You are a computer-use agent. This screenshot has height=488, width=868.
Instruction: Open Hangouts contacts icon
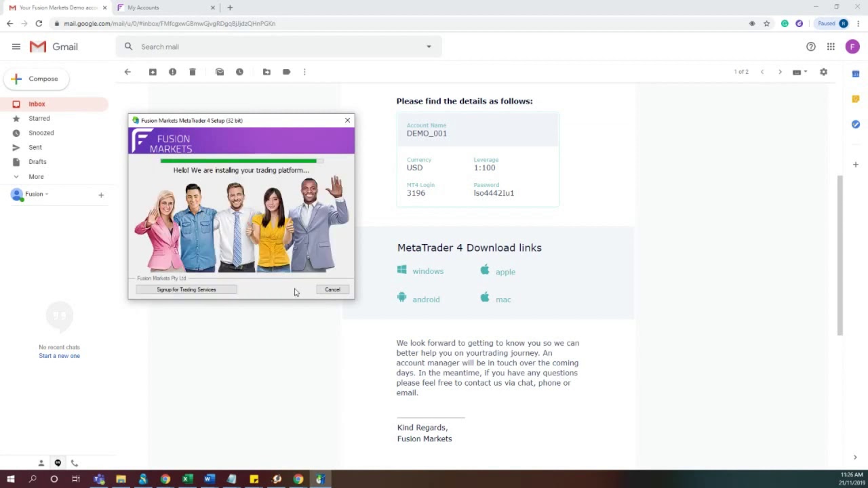(41, 463)
